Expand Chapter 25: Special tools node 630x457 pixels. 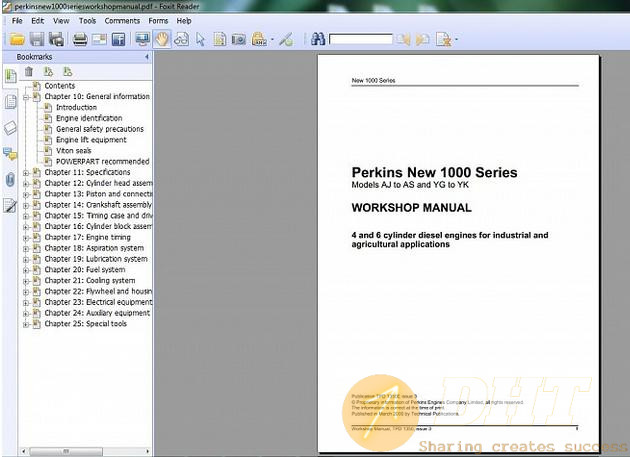click(x=26, y=324)
